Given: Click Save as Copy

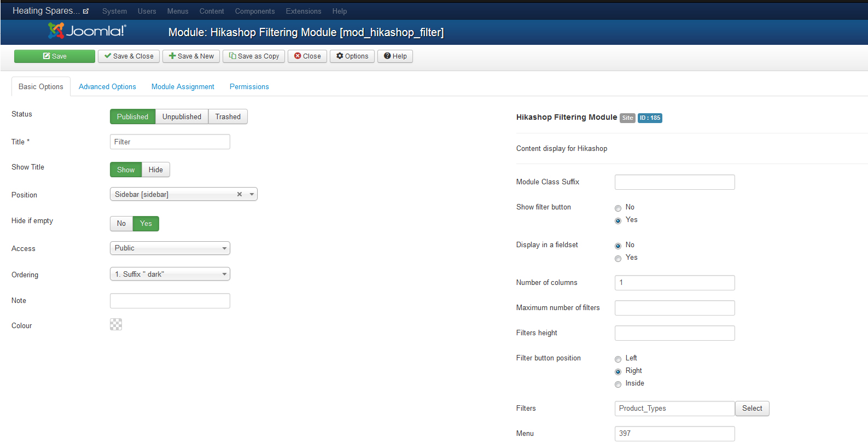Looking at the screenshot, I should [x=254, y=56].
